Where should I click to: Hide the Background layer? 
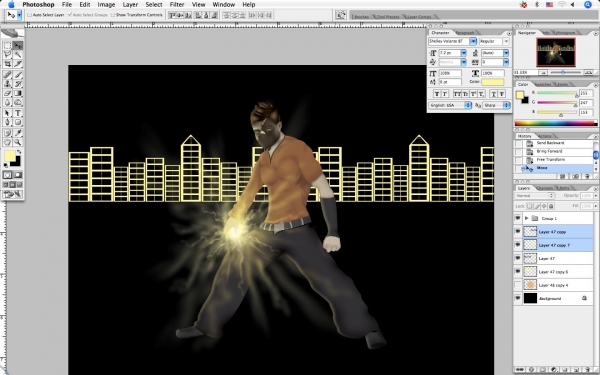[518, 298]
